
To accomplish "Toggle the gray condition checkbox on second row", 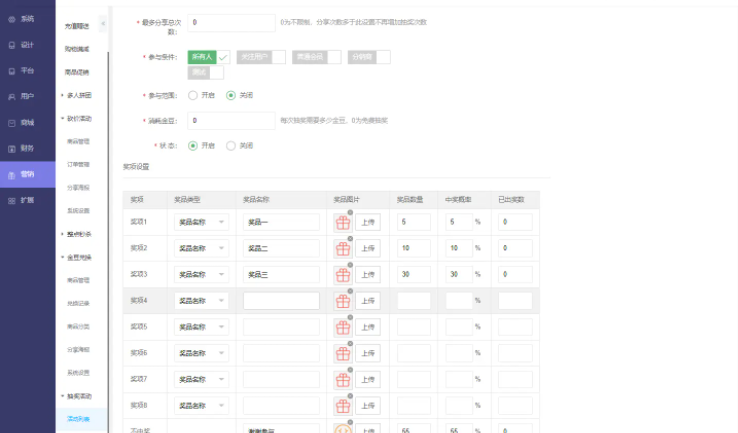I will click(206, 72).
